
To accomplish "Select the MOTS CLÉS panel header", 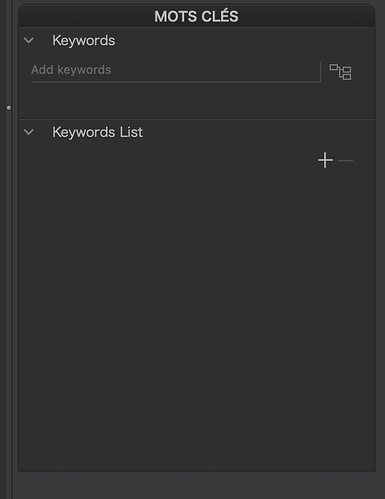I will 197,16.
